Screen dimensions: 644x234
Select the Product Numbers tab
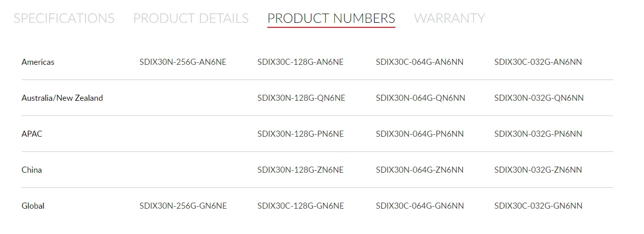pyautogui.click(x=331, y=18)
